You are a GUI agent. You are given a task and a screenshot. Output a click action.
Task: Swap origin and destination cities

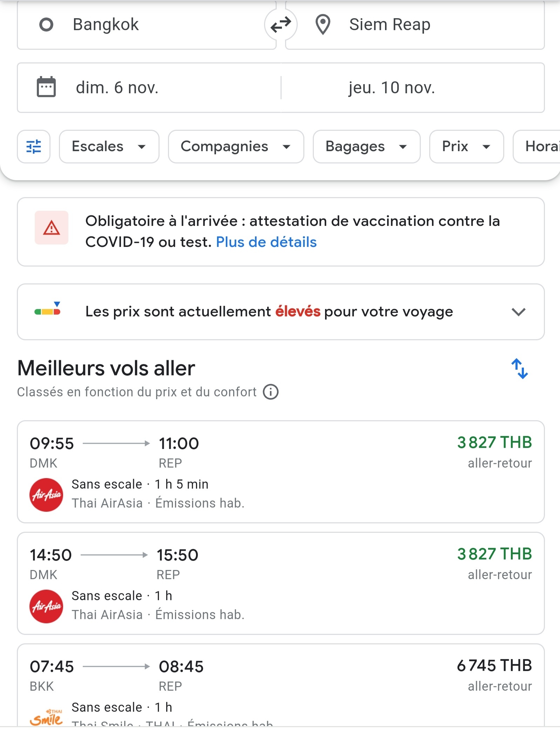[281, 25]
